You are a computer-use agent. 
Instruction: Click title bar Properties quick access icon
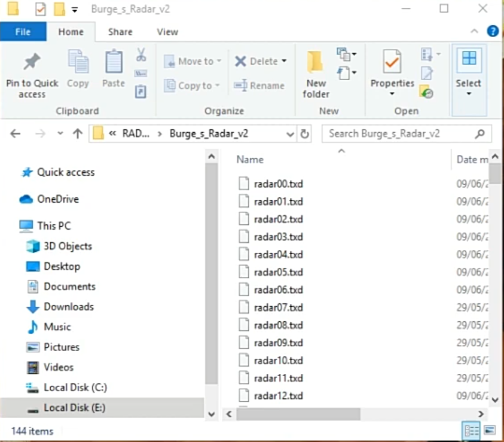(40, 9)
